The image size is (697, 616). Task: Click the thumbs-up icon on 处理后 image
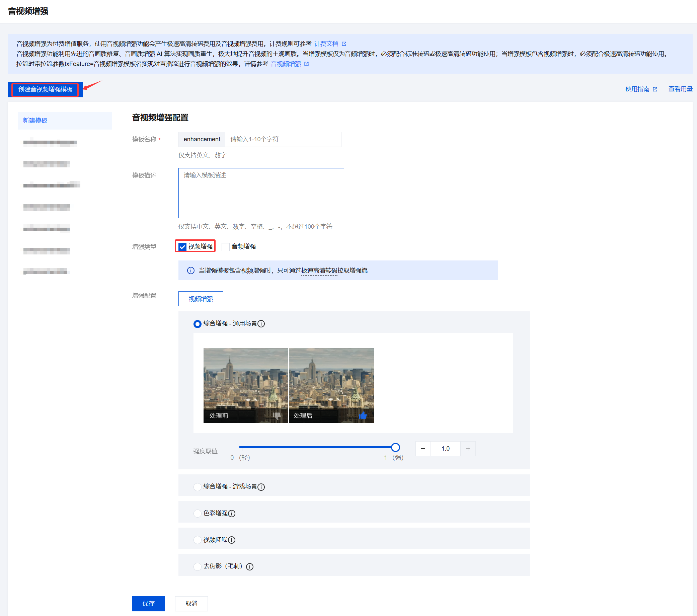[363, 415]
